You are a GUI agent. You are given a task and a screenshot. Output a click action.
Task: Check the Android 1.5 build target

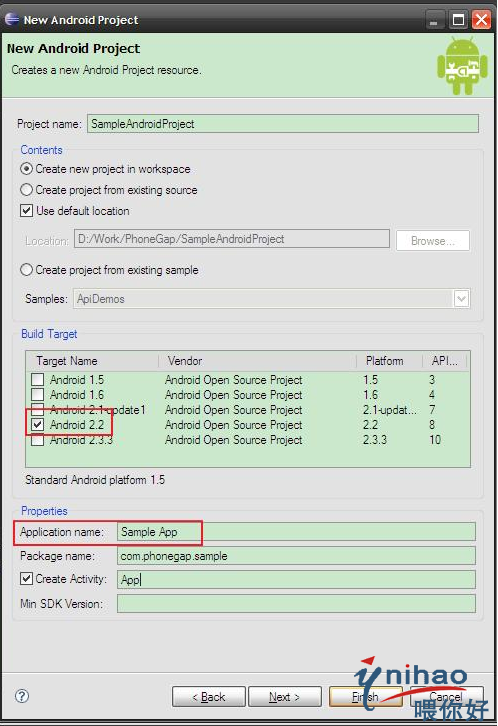37,380
